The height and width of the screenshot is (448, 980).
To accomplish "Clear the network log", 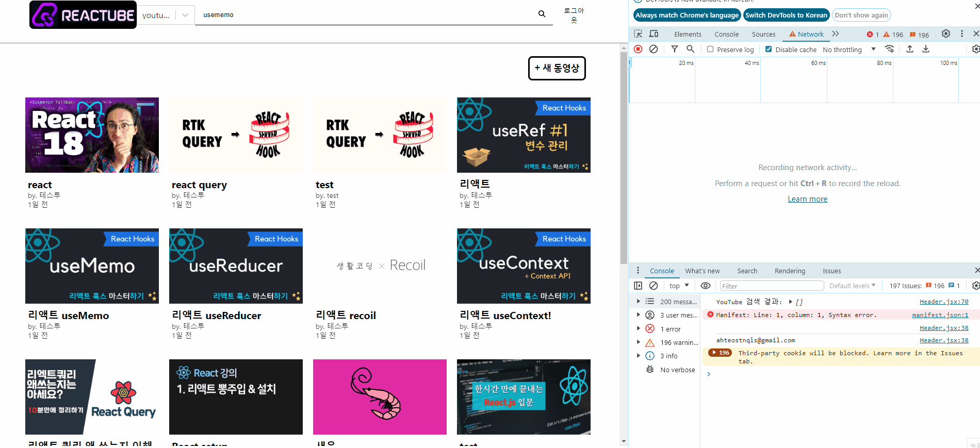I will [654, 49].
